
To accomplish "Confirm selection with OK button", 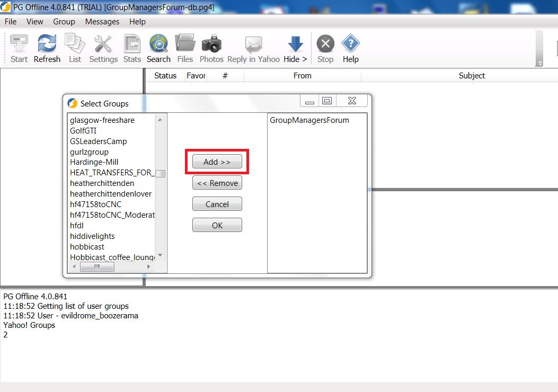I will [217, 225].
